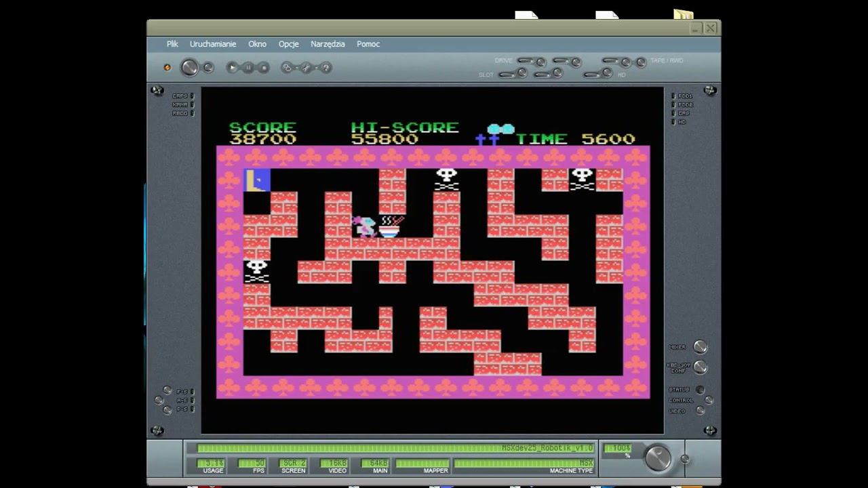Toggle the VIDEO button
Screen dimensions: 868x488
point(700,410)
